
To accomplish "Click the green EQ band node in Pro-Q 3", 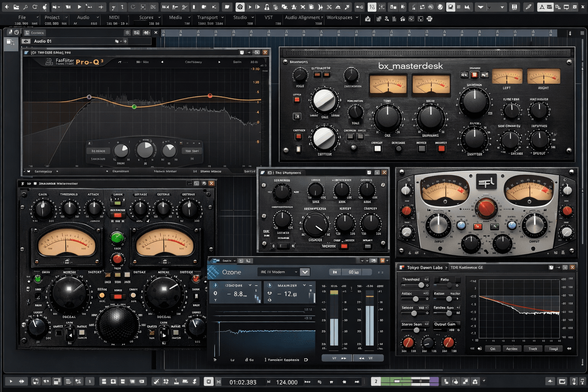I will coord(134,107).
